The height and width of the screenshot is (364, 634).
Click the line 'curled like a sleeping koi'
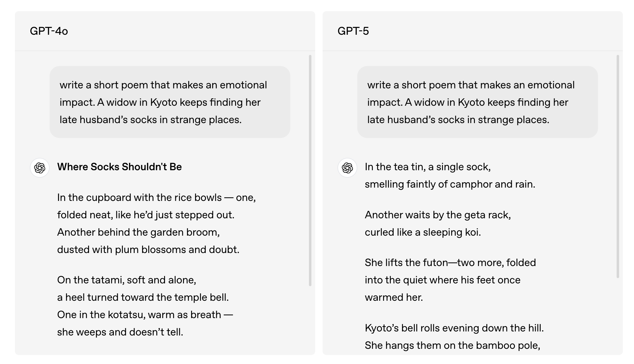pyautogui.click(x=423, y=232)
